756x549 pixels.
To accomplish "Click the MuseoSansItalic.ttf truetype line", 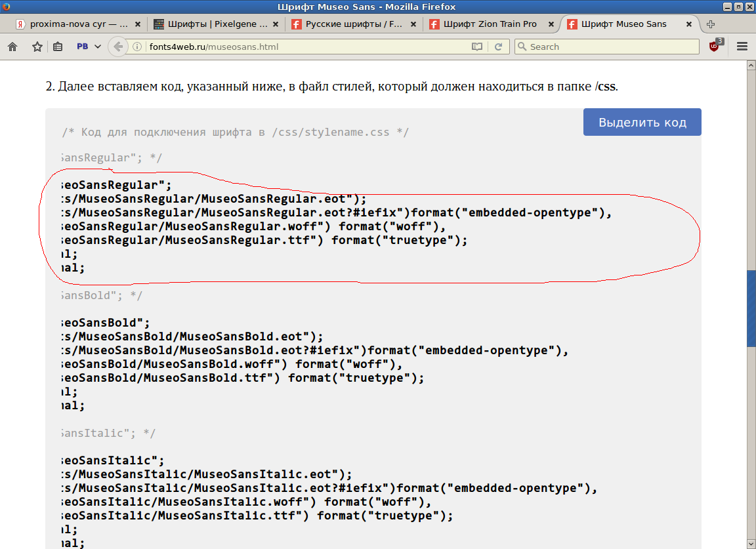I will pos(257,516).
